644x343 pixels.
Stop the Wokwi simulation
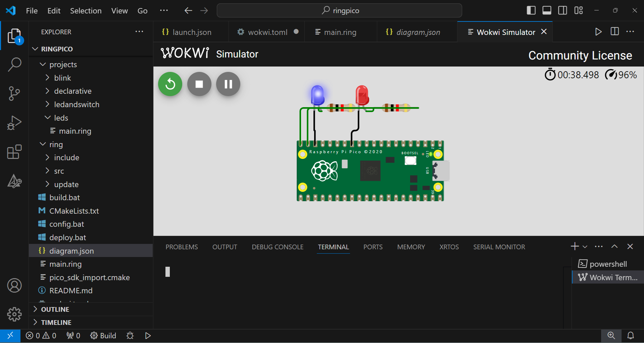pos(199,84)
